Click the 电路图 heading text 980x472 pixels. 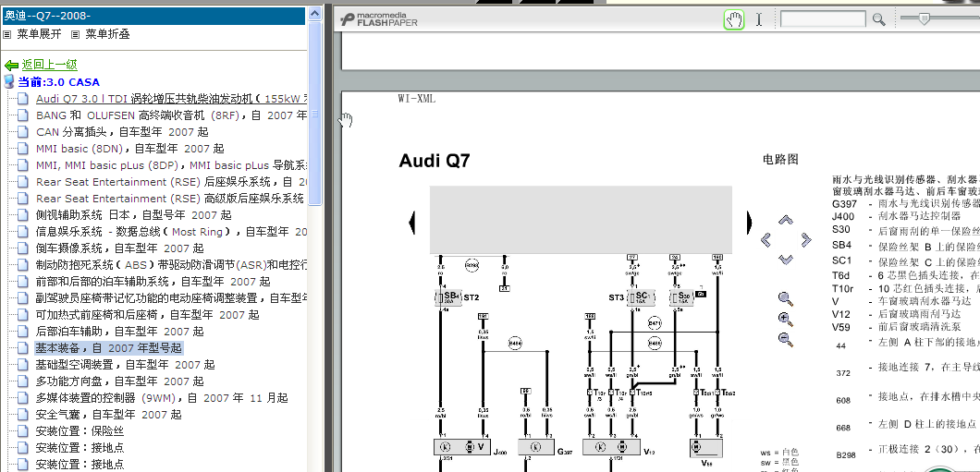pos(780,159)
